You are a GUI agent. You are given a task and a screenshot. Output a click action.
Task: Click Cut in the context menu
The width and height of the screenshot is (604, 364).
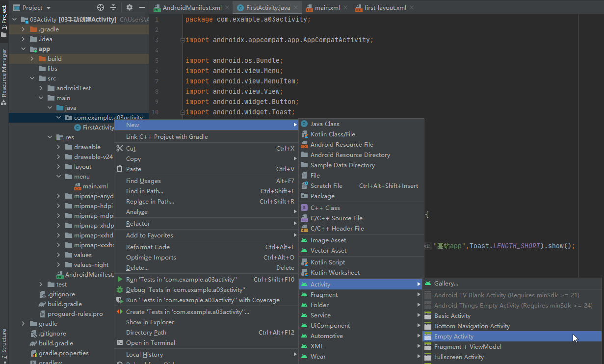pyautogui.click(x=206, y=149)
